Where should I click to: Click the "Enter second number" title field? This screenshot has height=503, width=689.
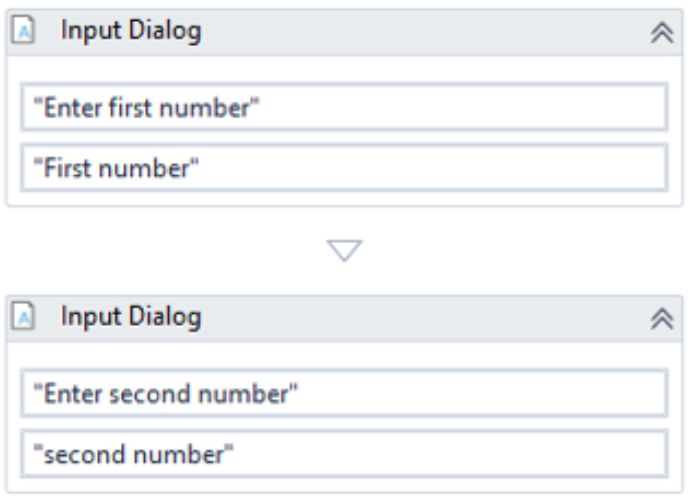tap(343, 393)
